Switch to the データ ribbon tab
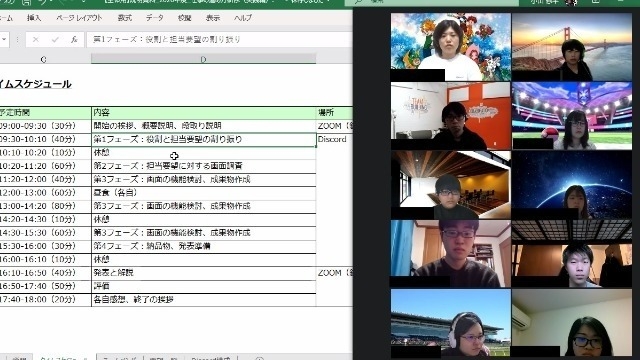The image size is (640, 360). pyautogui.click(x=155, y=18)
